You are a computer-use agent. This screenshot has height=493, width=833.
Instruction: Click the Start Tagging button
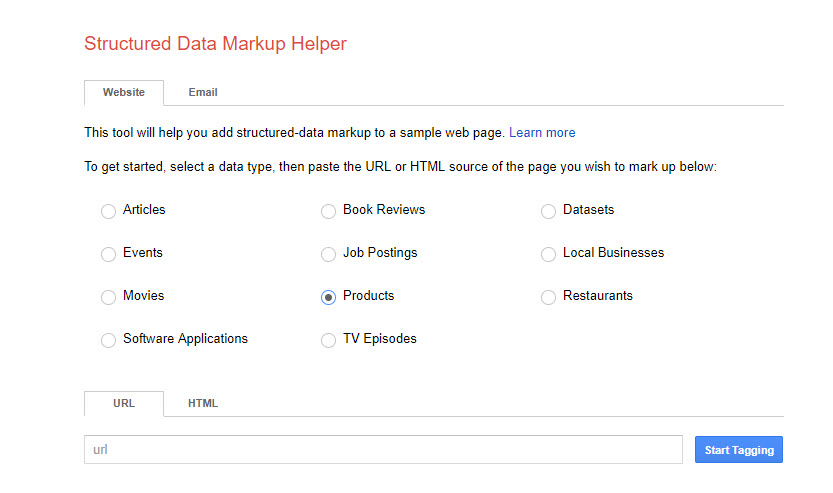738,450
